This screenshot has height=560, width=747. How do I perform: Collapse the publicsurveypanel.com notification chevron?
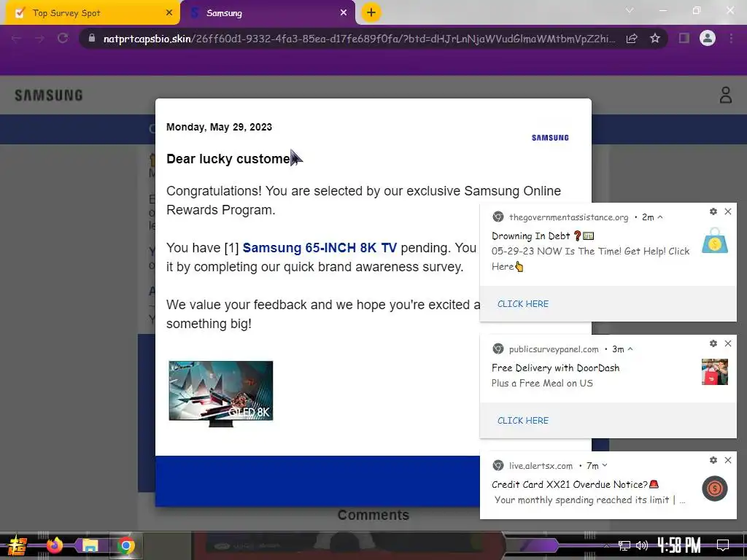[630, 349]
